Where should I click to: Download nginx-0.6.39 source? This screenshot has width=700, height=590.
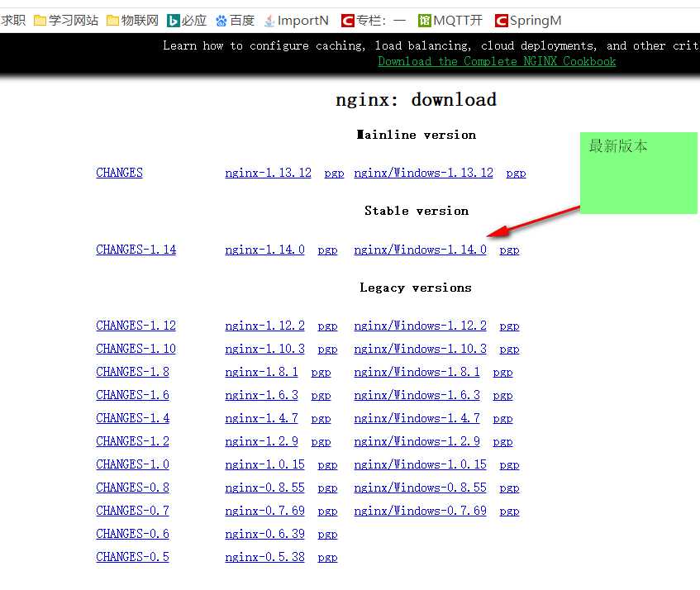[264, 534]
